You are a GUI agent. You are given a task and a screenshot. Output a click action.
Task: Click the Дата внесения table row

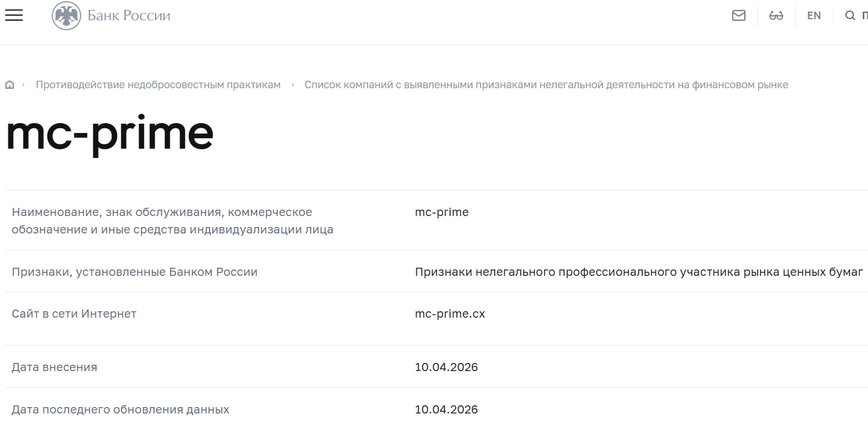click(55, 366)
